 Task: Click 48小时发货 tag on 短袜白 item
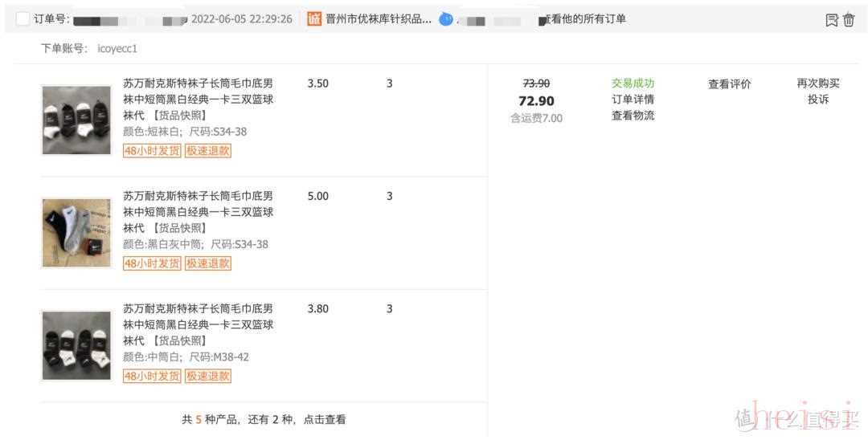(152, 150)
